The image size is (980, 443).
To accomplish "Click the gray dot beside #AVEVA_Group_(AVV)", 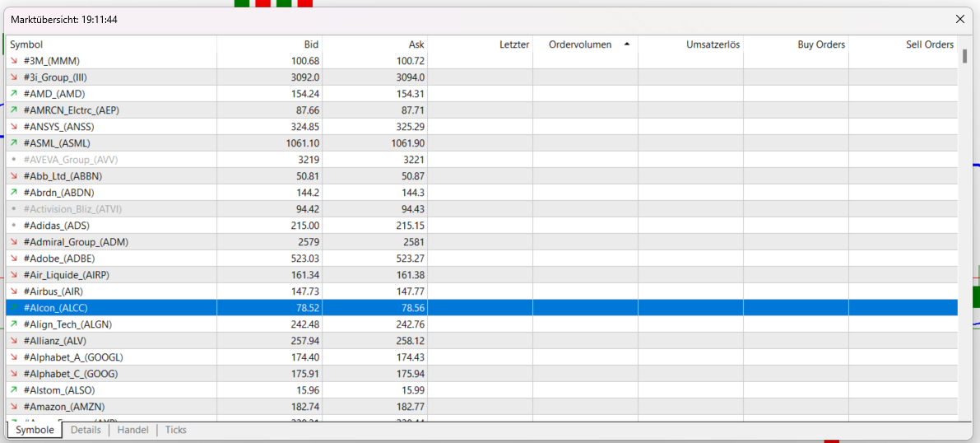I will click(x=14, y=160).
